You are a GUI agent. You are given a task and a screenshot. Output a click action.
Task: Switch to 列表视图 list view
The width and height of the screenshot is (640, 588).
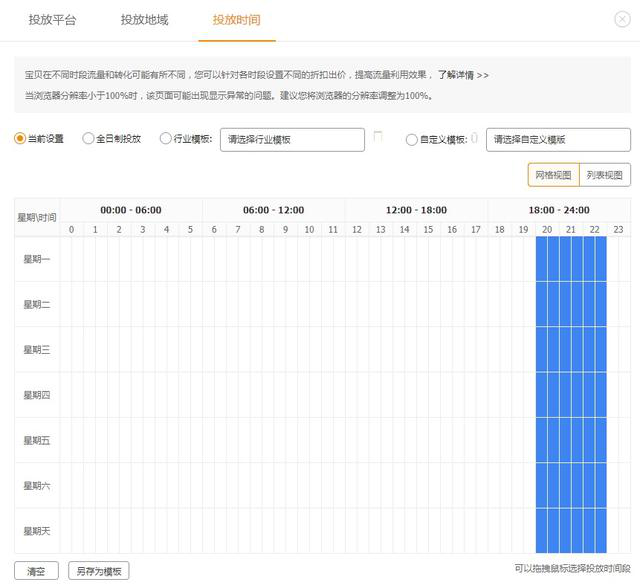click(x=605, y=175)
